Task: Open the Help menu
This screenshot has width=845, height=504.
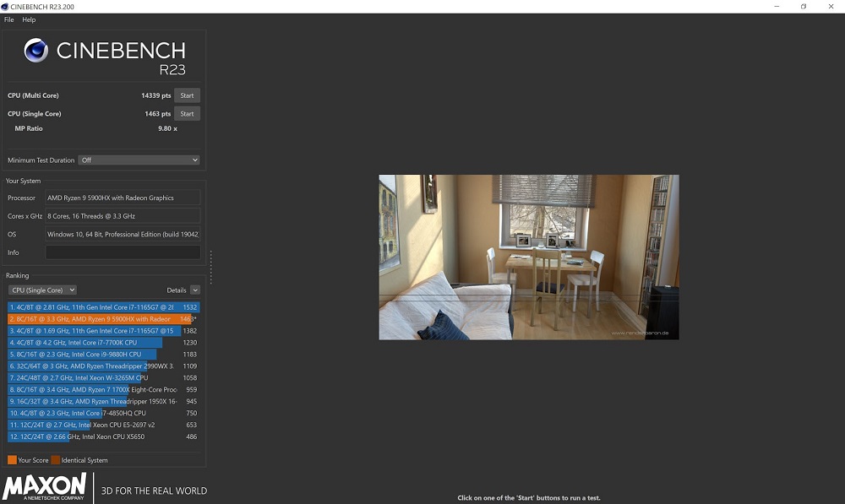Action: [x=29, y=19]
